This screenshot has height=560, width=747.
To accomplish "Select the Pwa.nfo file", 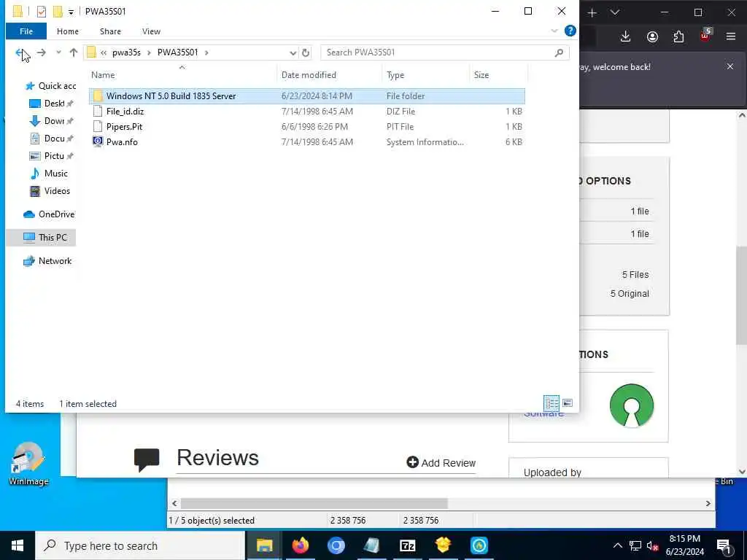I will 307,142.
